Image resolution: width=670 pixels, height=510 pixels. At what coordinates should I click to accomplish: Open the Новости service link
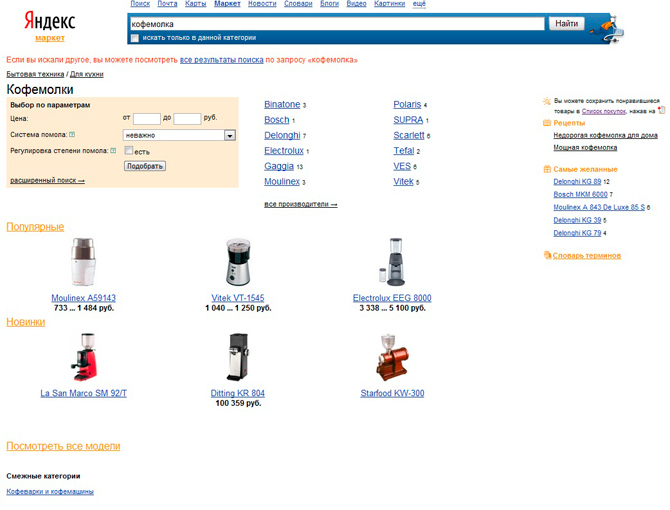tap(262, 3)
